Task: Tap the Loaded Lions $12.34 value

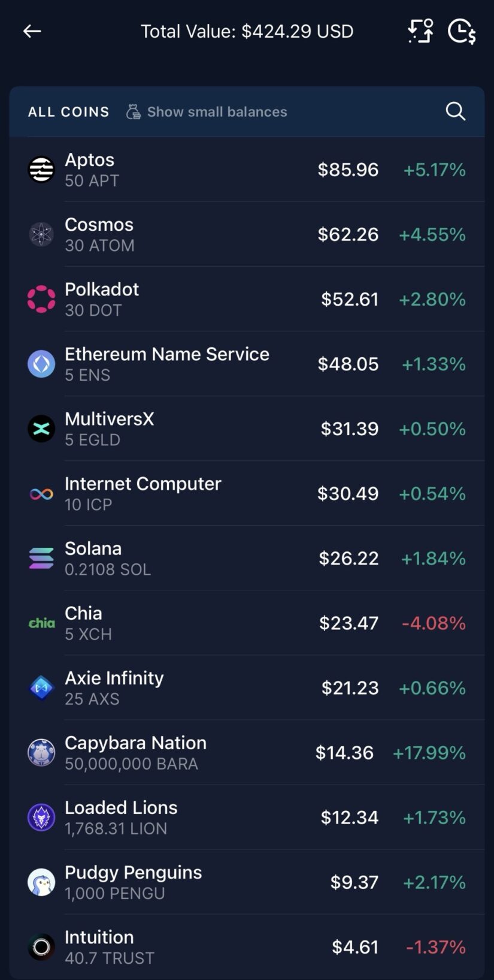Action: pyautogui.click(x=350, y=817)
